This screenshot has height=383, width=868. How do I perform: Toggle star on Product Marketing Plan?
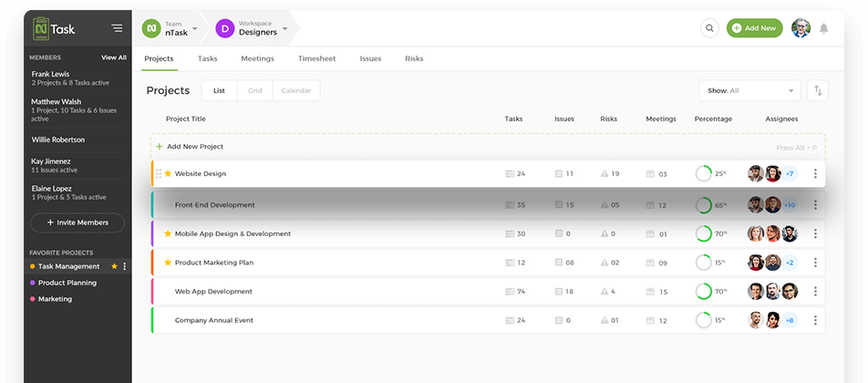(x=168, y=263)
